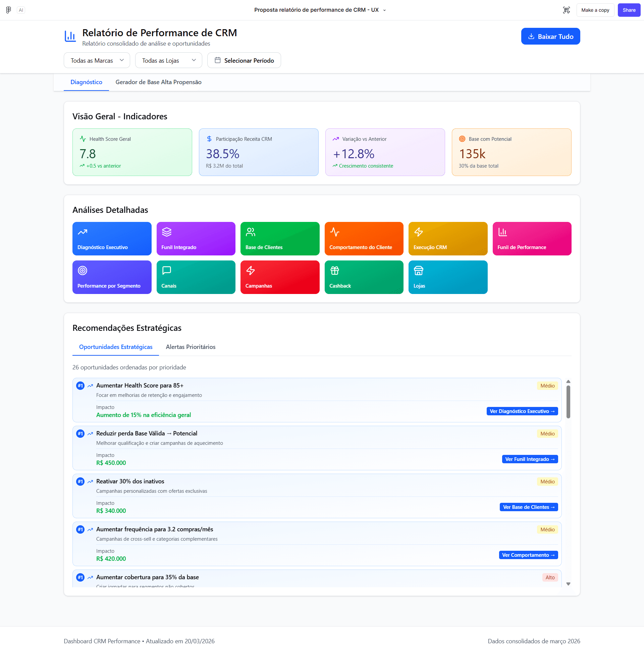Open the Canais analysis card

(x=196, y=277)
